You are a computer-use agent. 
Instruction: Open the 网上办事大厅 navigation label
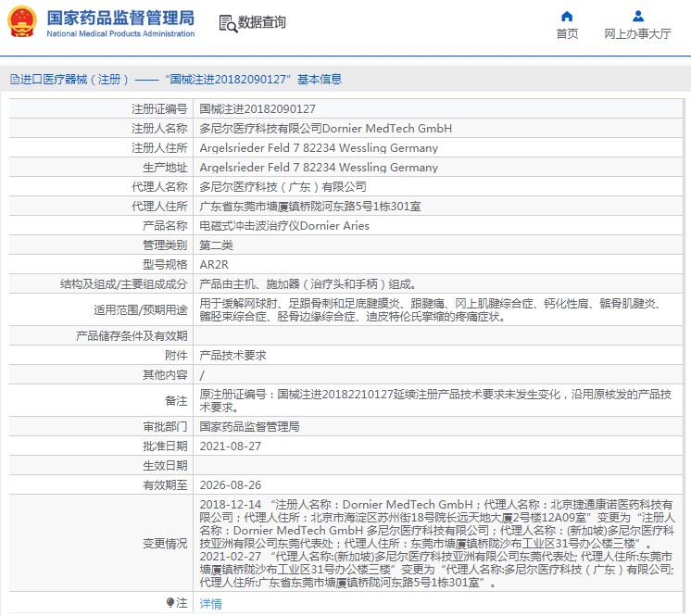637,34
